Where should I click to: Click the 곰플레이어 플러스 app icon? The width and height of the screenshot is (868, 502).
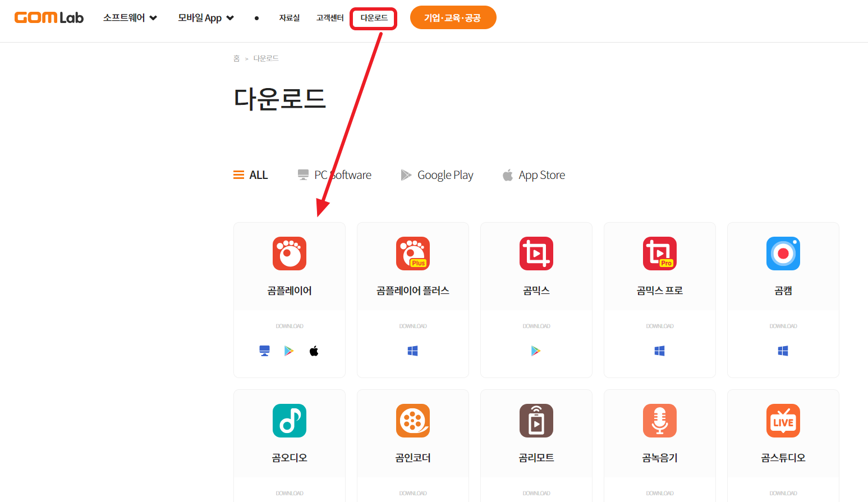[413, 254]
